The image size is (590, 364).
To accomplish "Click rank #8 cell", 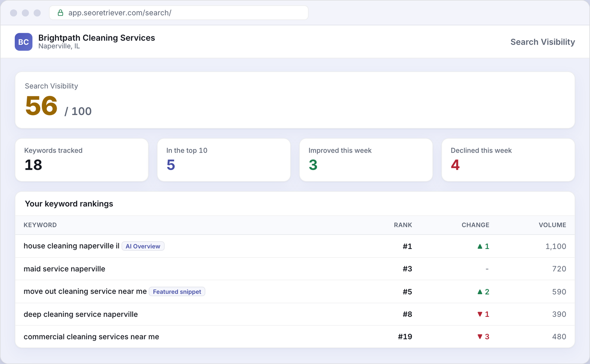I will pyautogui.click(x=407, y=314).
